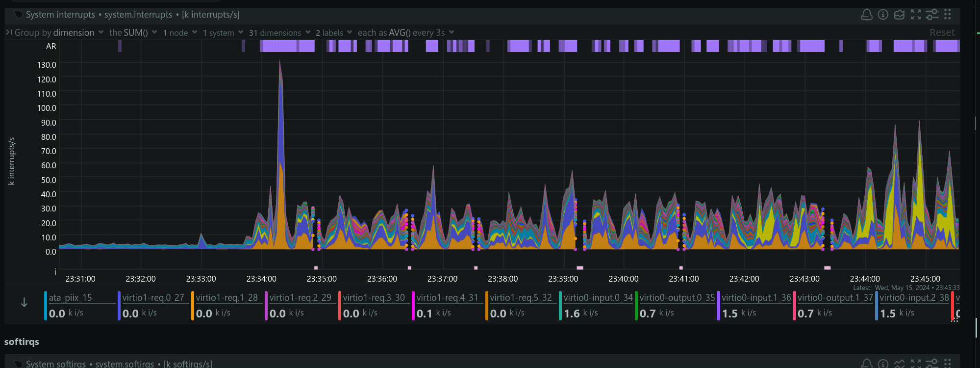Toggle virtio1-req.2_29 dimension in the legend
The image size is (980, 368).
click(300, 298)
